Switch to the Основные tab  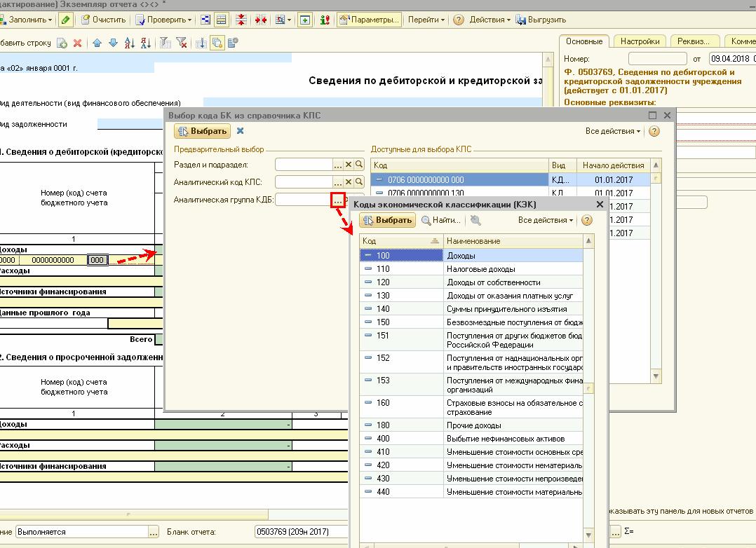point(584,41)
